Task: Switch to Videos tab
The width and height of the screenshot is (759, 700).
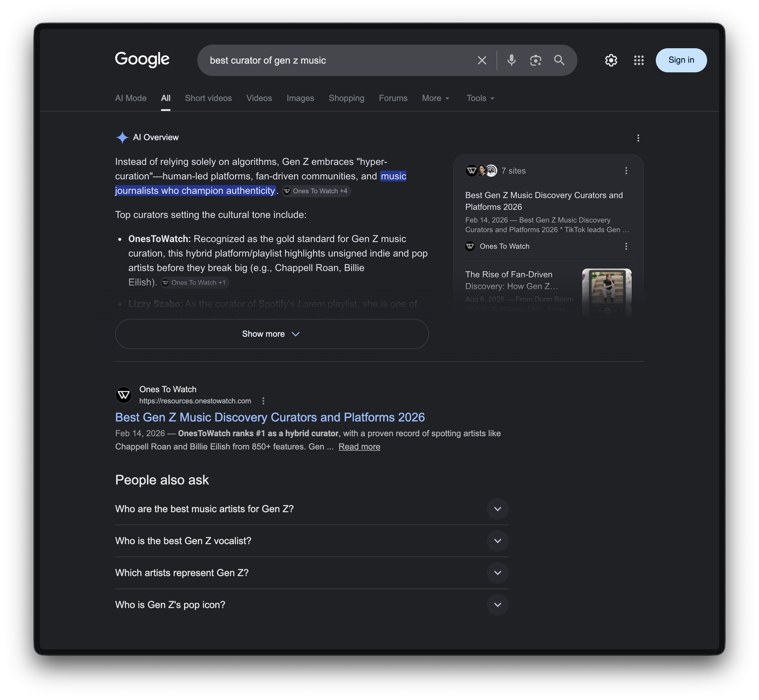Action: tap(259, 98)
